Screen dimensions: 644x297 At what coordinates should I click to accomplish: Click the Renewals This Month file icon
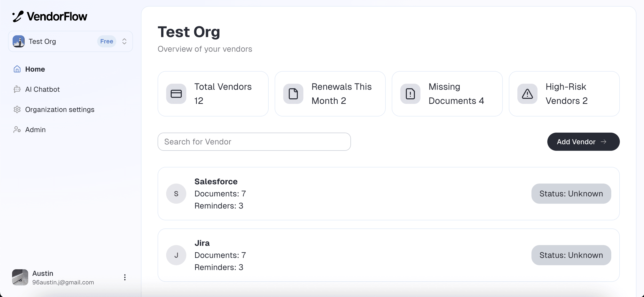(293, 94)
